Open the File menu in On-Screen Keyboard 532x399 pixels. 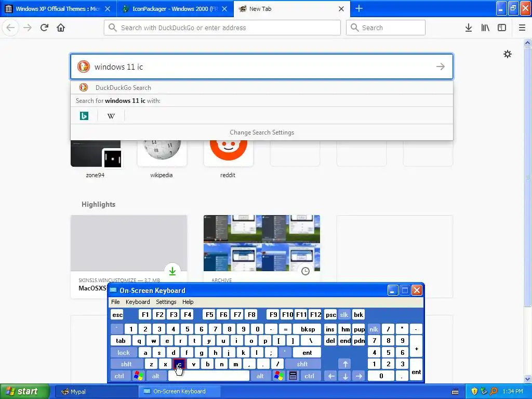115,302
